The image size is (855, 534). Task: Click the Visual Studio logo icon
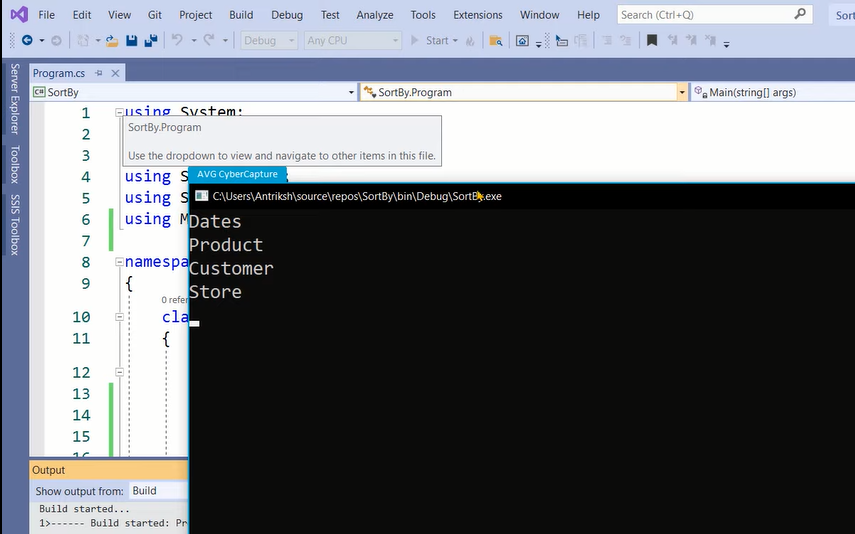tap(19, 15)
